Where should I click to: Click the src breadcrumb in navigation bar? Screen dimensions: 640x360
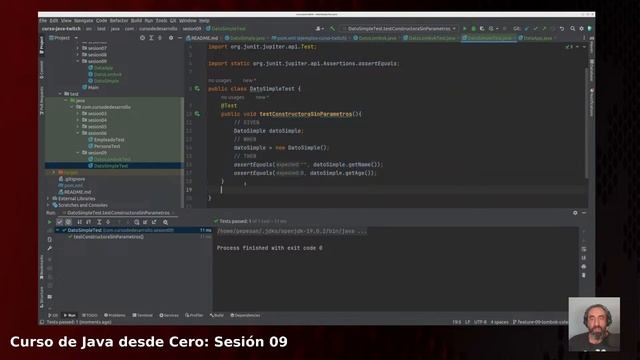(89, 29)
